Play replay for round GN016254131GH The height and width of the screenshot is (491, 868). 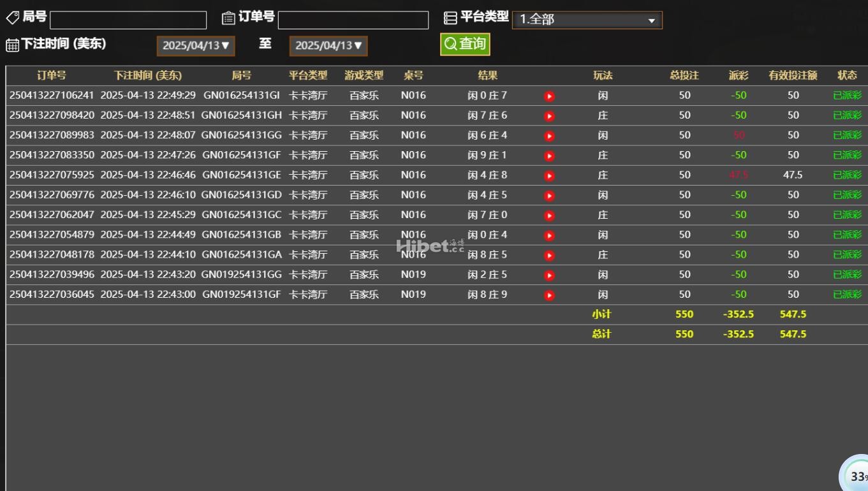pyautogui.click(x=549, y=116)
